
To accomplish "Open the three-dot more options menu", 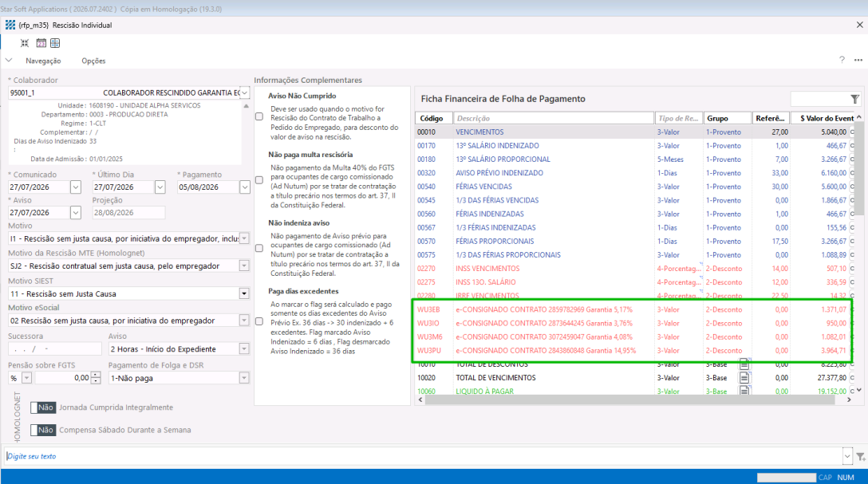I will click(858, 60).
